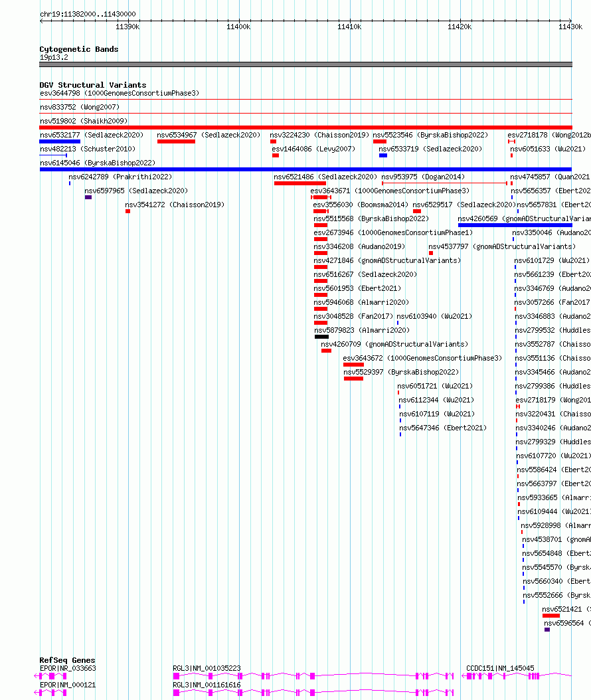
Task: Open the esv3644798 (1000GenomesConsortiumPhase3) label
Action: coord(120,93)
